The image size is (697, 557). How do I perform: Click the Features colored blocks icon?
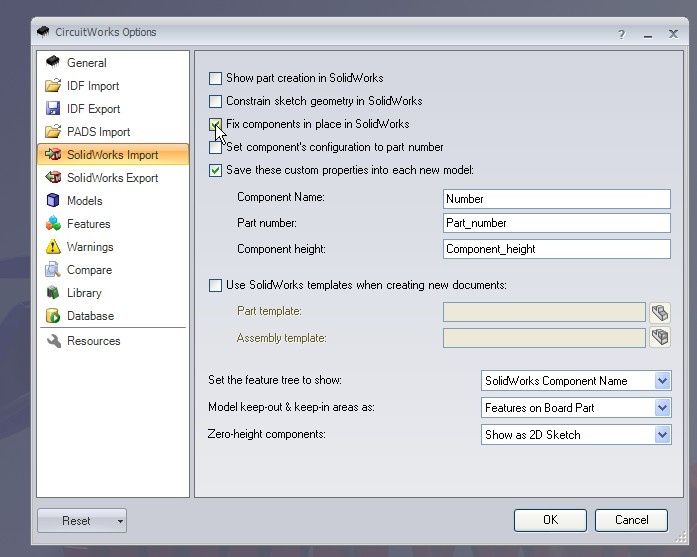(53, 223)
